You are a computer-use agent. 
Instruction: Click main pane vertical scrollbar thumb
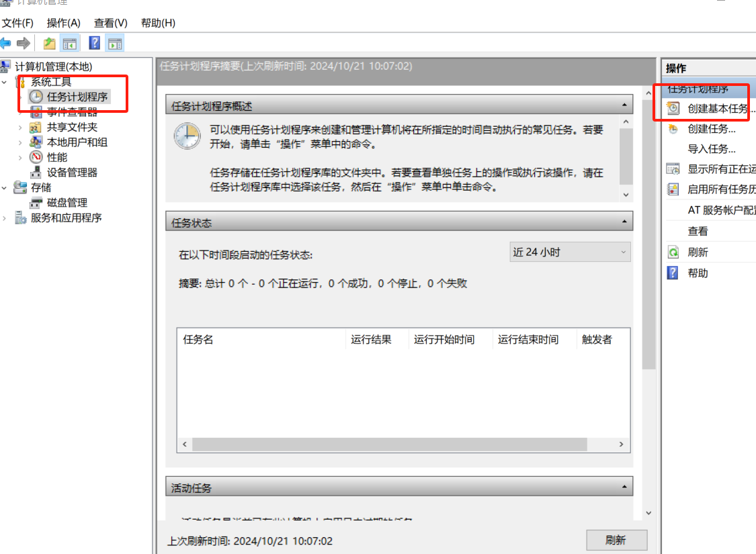(648, 234)
